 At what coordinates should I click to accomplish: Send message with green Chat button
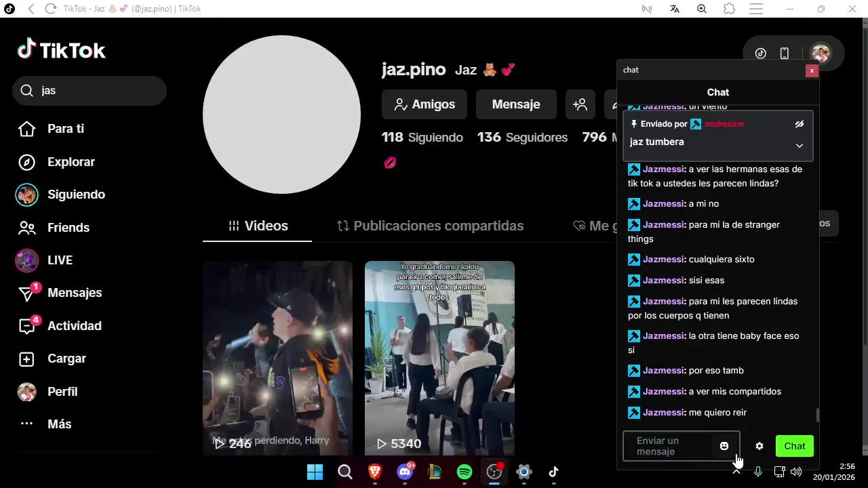pos(795,446)
